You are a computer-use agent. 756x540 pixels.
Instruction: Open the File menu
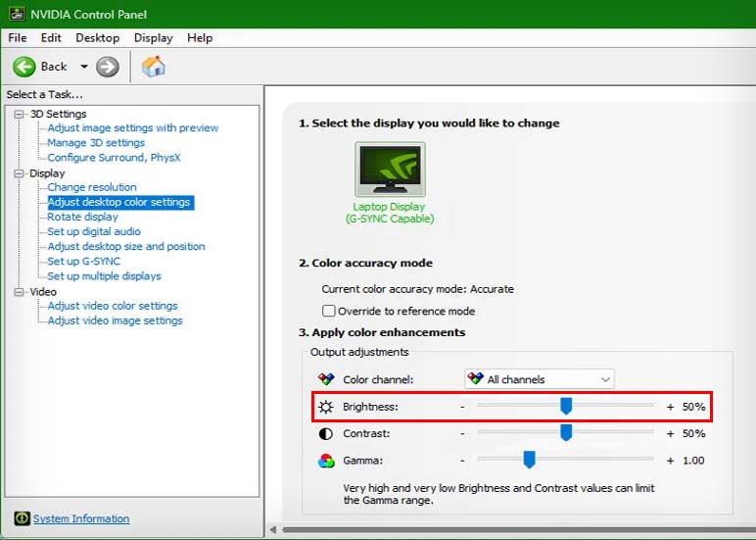click(18, 37)
